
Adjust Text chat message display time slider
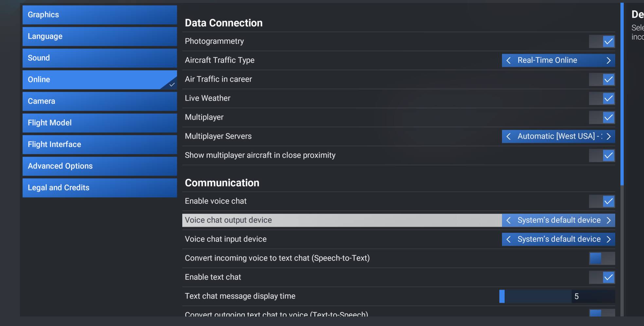point(535,296)
